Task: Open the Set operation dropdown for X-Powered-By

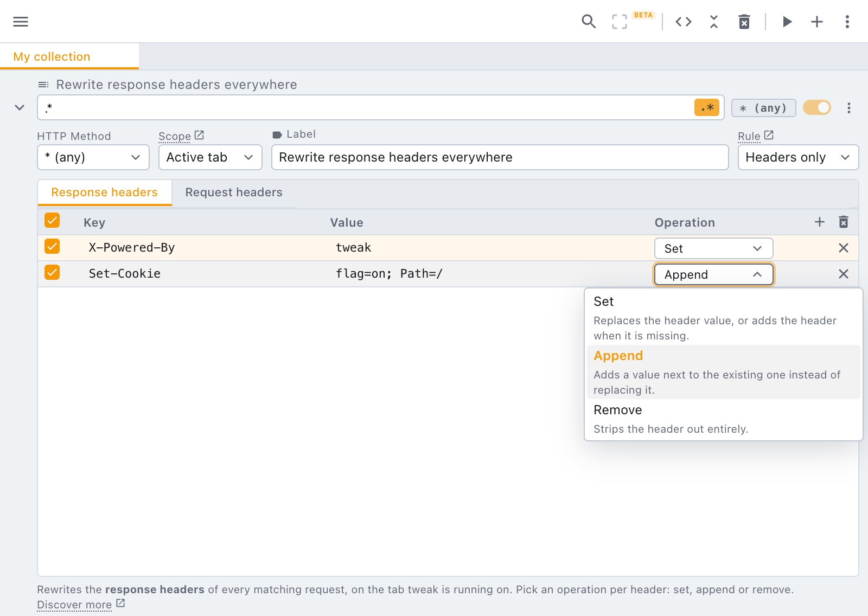Action: coord(713,248)
